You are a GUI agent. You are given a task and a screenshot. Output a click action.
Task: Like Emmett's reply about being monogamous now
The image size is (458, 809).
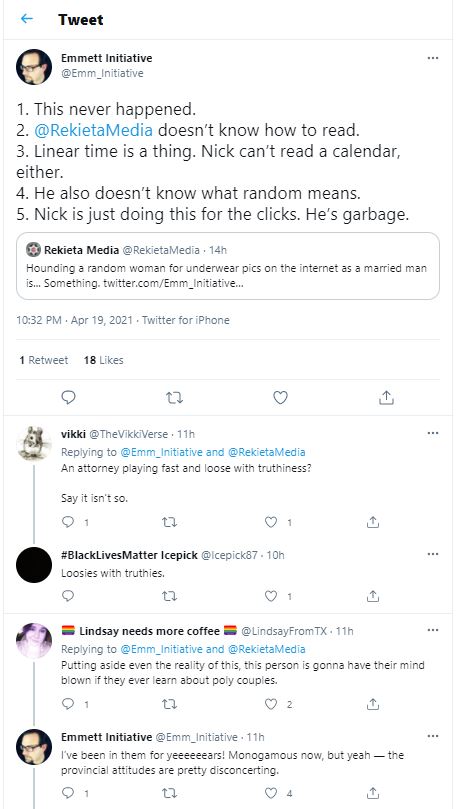271,793
